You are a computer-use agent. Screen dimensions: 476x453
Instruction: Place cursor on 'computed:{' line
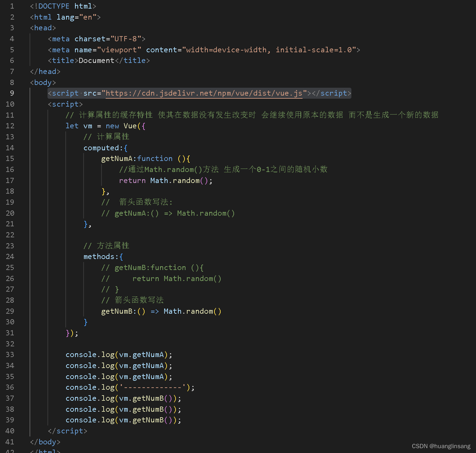[x=106, y=148]
